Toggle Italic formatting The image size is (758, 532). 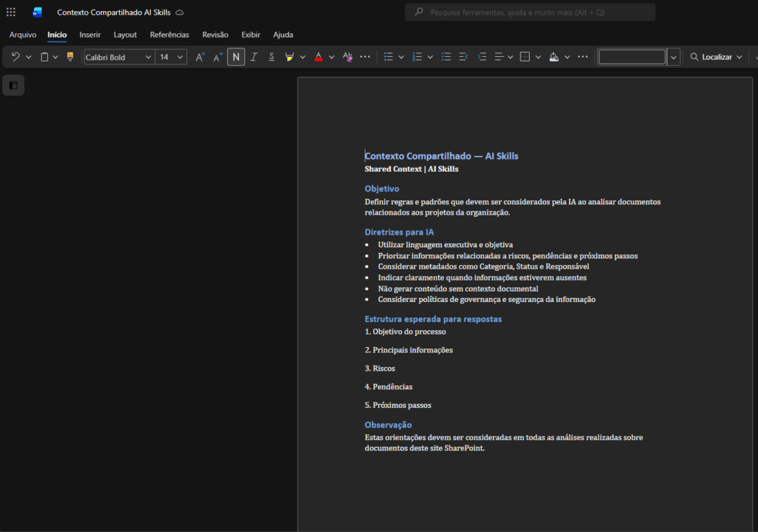pos(253,57)
